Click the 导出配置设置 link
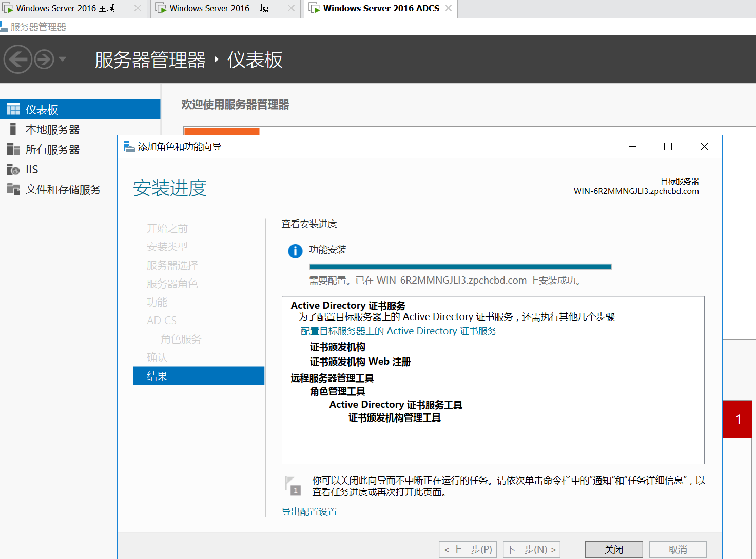The height and width of the screenshot is (559, 756). pyautogui.click(x=309, y=512)
